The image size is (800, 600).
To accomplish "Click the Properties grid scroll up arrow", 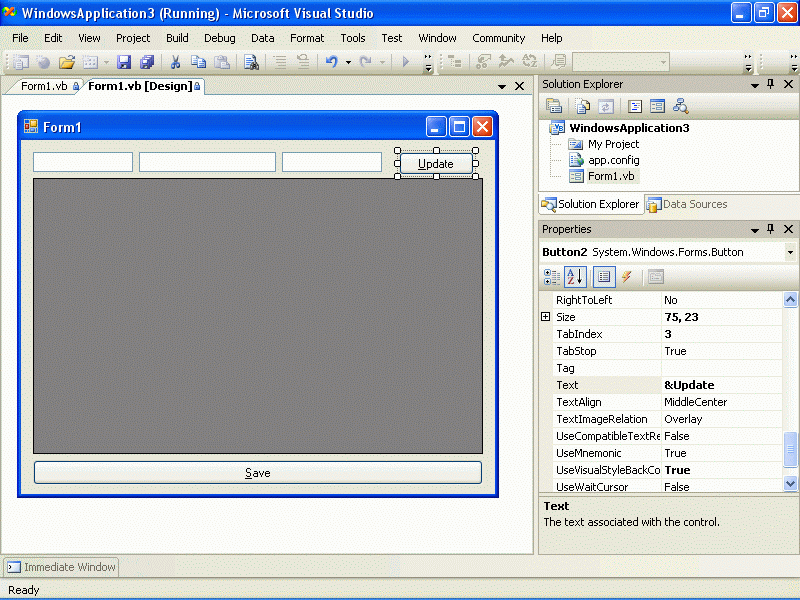I will [790, 299].
